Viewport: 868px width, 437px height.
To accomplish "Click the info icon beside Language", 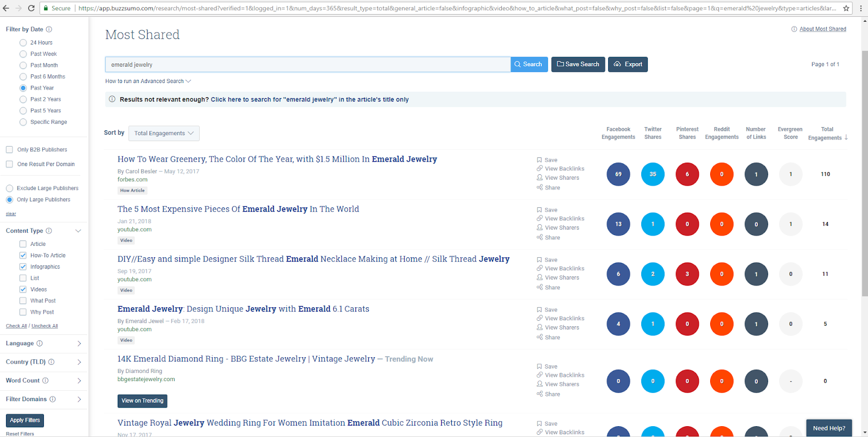I will tap(40, 344).
